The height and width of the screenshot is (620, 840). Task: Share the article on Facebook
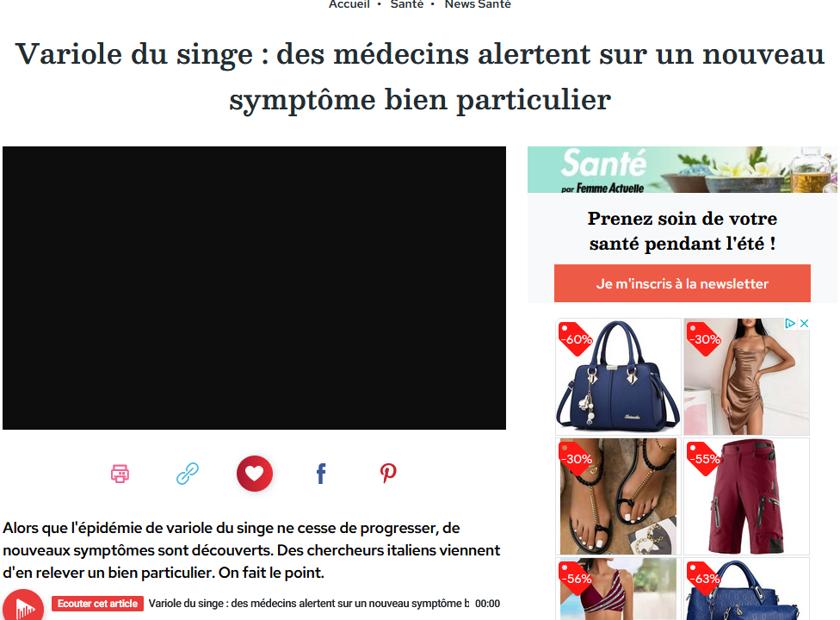tap(321, 474)
